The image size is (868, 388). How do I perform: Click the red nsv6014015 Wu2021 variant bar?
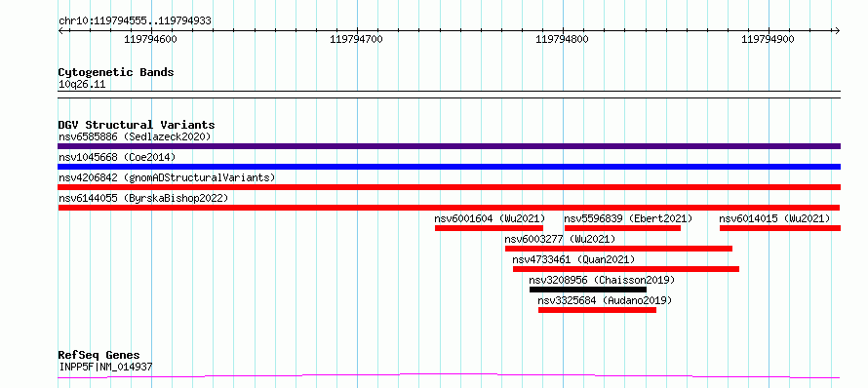pos(780,228)
